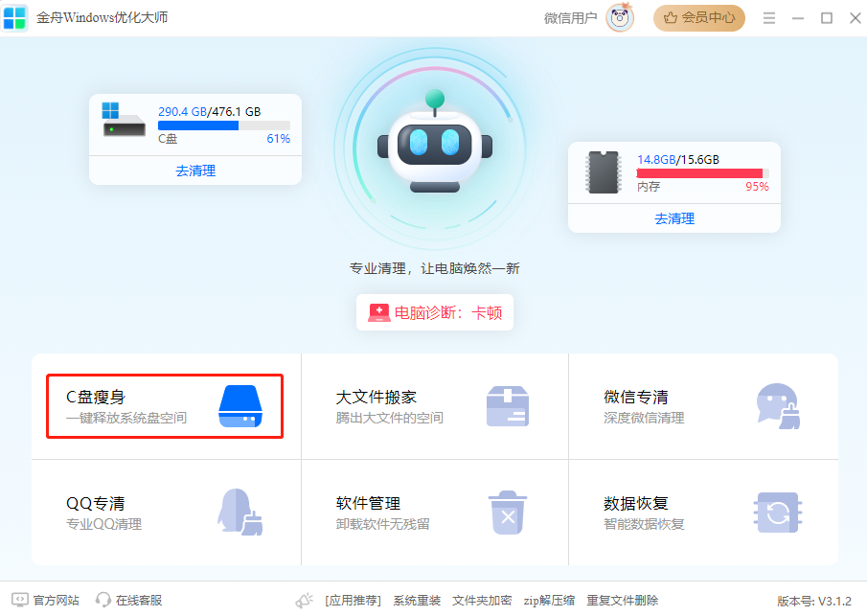Click the robot mascot in the center

click(433, 144)
